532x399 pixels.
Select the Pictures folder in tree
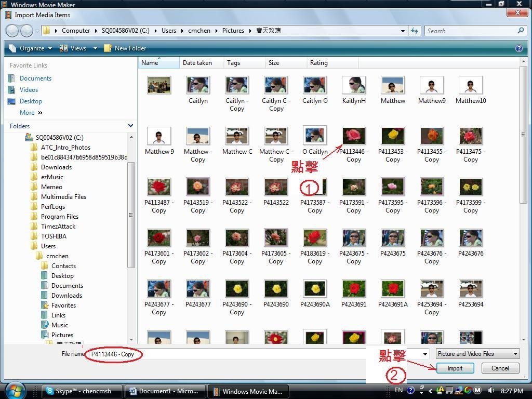click(62, 335)
